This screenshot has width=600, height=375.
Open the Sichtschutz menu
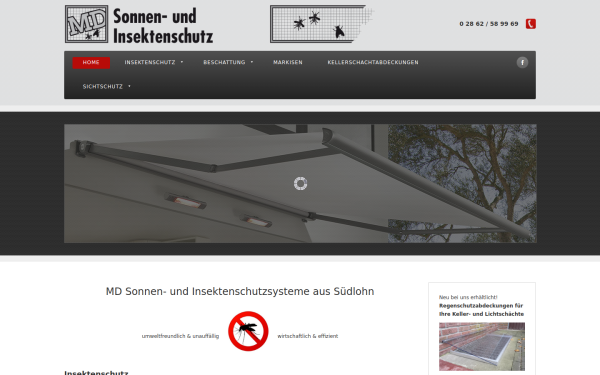coord(103,86)
